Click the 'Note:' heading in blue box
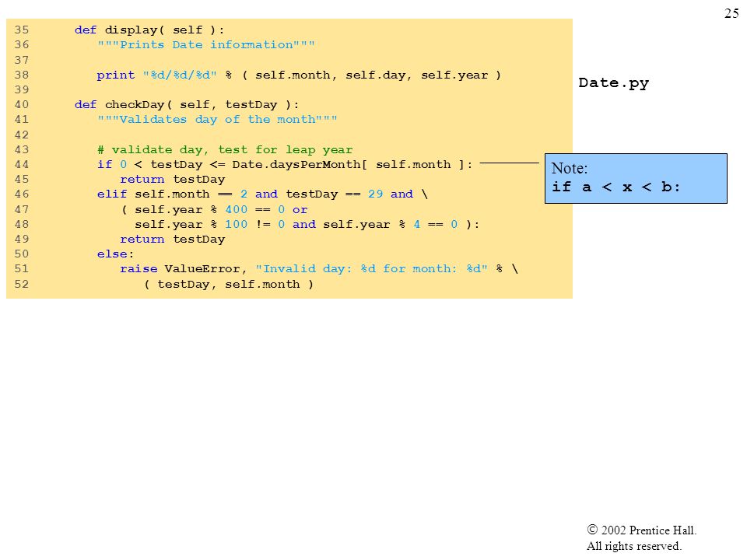The width and height of the screenshot is (747, 560). pyautogui.click(x=570, y=168)
